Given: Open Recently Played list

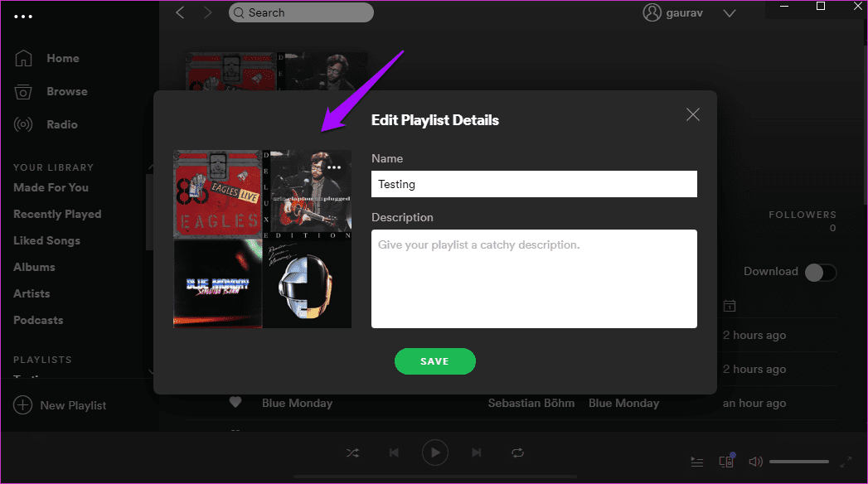Looking at the screenshot, I should [57, 214].
